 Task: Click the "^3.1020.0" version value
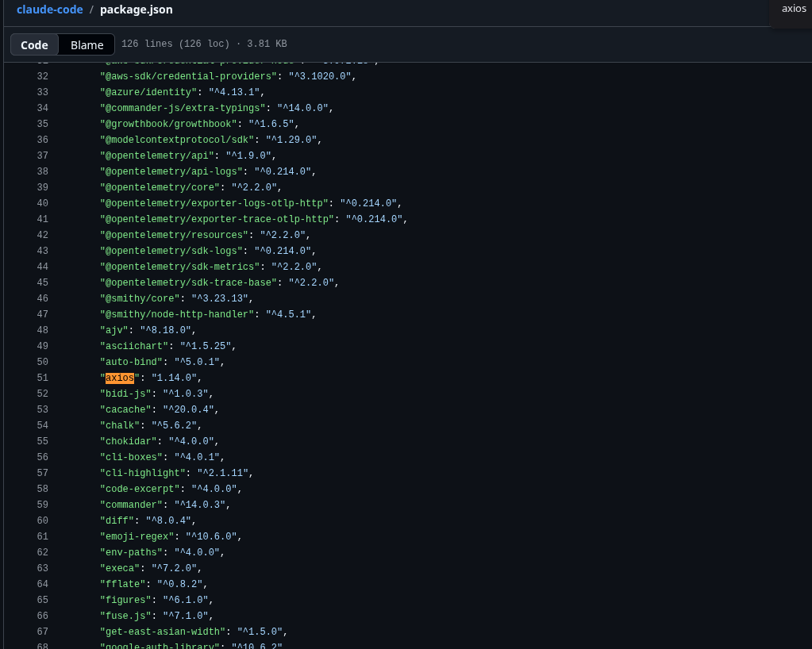click(x=320, y=76)
